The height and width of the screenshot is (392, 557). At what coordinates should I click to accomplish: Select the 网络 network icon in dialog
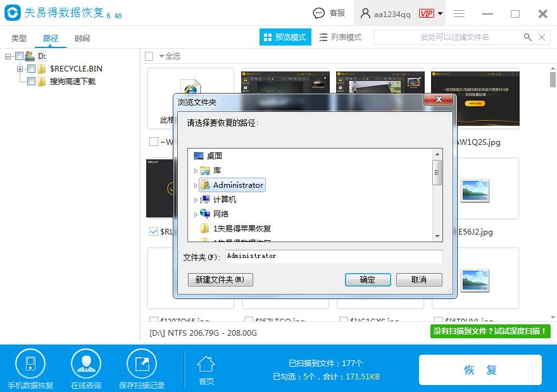tap(205, 214)
